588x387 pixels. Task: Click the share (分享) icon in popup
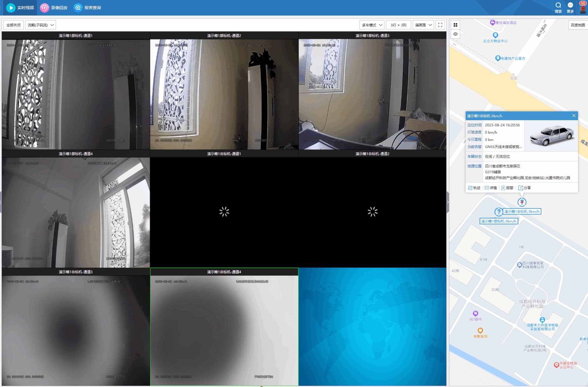click(x=520, y=188)
